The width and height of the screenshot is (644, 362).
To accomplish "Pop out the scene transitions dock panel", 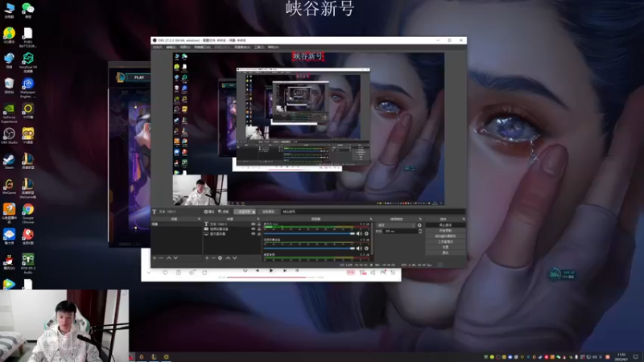I will (420, 219).
